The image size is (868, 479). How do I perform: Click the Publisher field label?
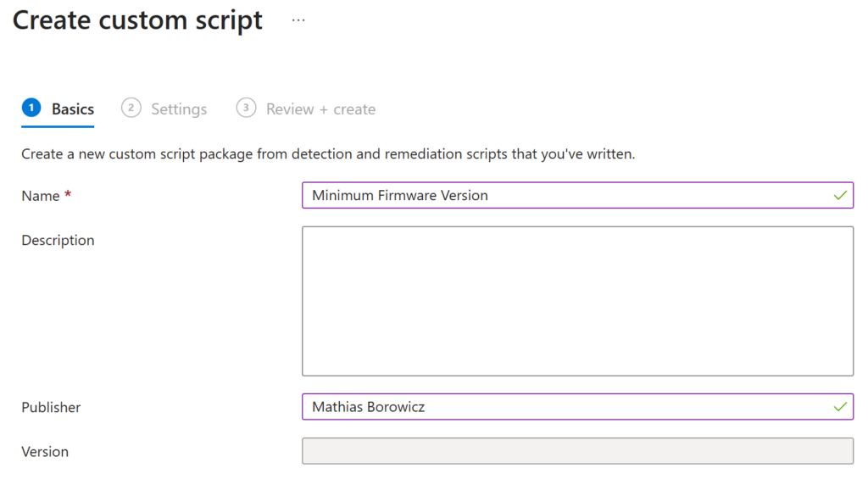click(x=51, y=408)
